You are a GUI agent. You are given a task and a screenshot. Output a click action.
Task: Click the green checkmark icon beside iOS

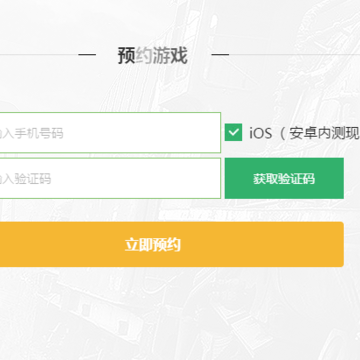pyautogui.click(x=233, y=132)
